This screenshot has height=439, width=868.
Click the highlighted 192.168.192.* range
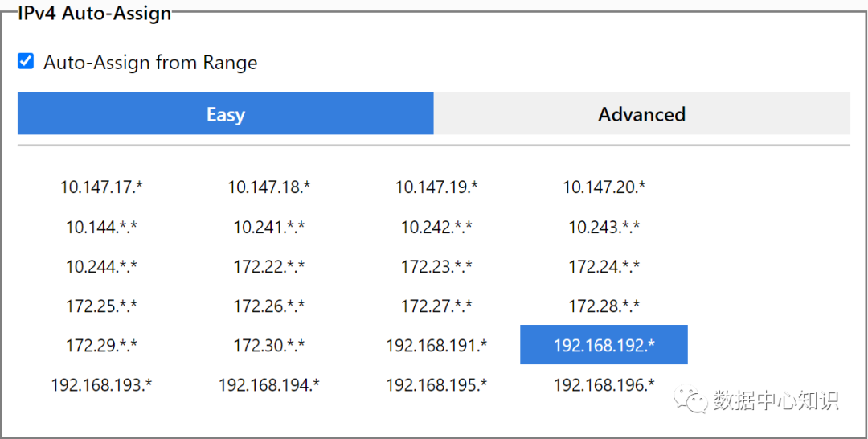pyautogui.click(x=604, y=345)
